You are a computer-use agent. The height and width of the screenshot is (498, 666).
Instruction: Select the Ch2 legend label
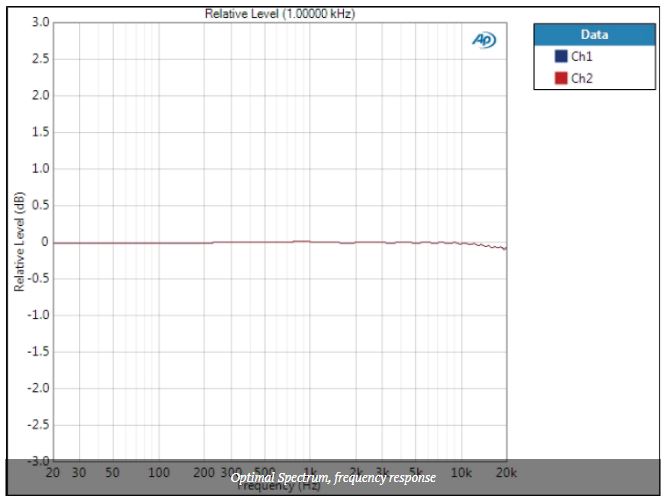[x=582, y=78]
